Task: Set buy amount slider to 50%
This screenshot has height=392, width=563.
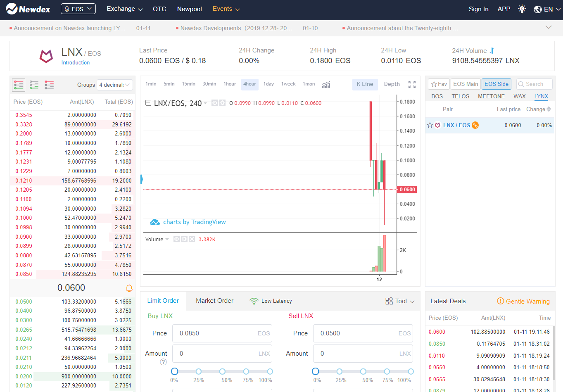Action: [222, 371]
